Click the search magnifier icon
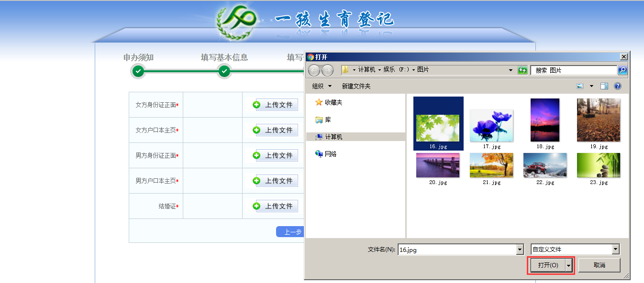The width and height of the screenshot is (644, 283). point(623,70)
